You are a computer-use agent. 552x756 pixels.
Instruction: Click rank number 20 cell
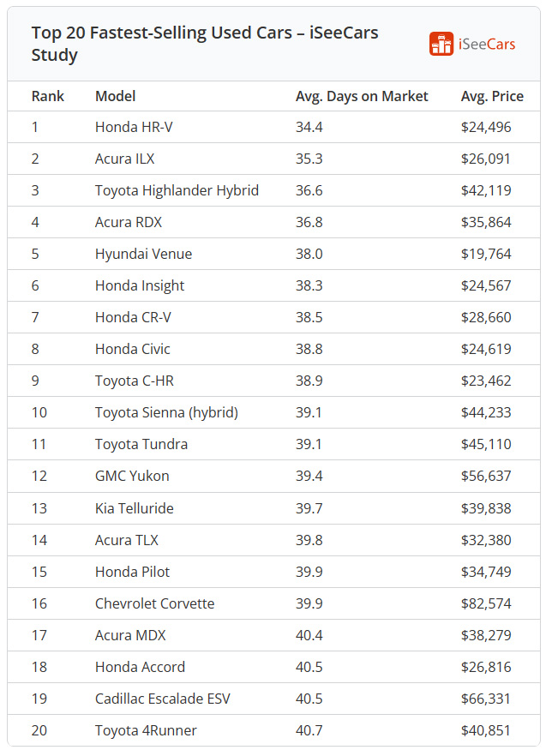39,730
